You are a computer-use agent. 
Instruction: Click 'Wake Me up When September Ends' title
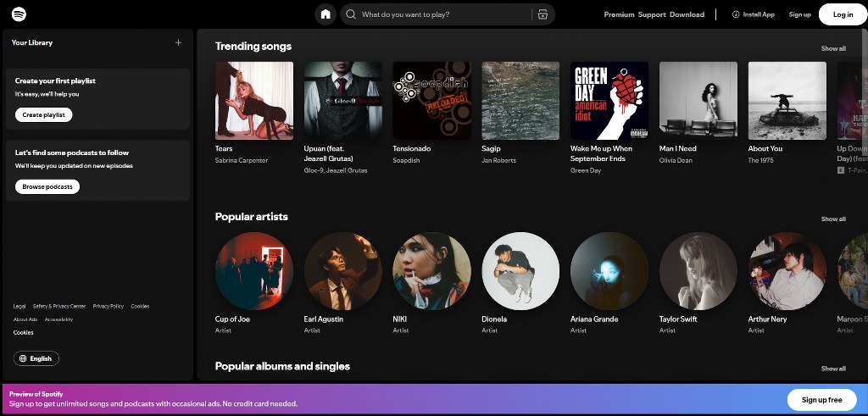click(x=601, y=154)
